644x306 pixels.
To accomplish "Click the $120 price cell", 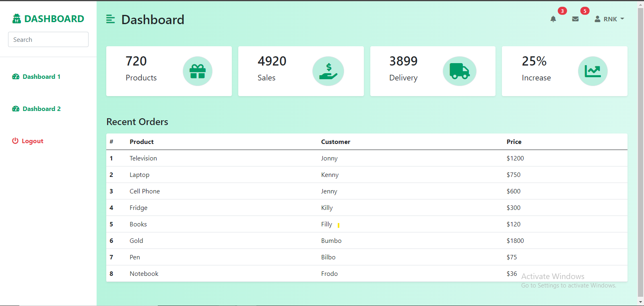I will (x=514, y=224).
